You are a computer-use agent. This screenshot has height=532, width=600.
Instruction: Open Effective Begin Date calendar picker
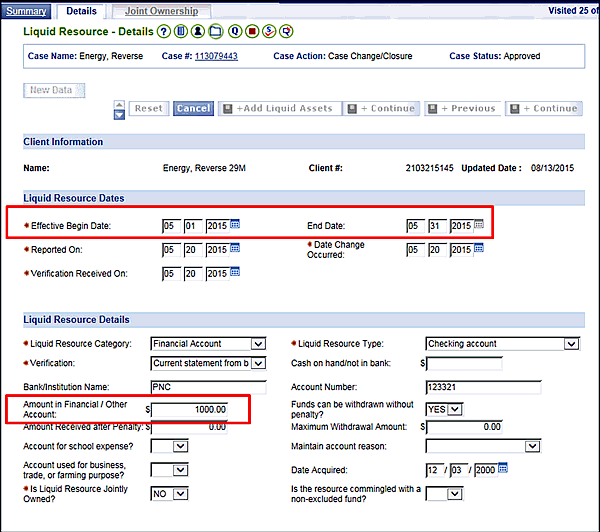click(x=236, y=225)
